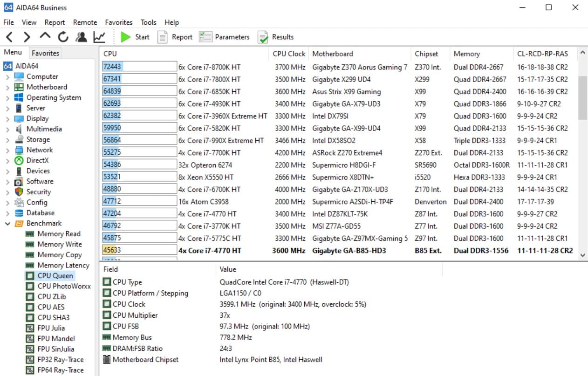
Task: Click the results list scrollbar thumb
Action: [x=582, y=97]
